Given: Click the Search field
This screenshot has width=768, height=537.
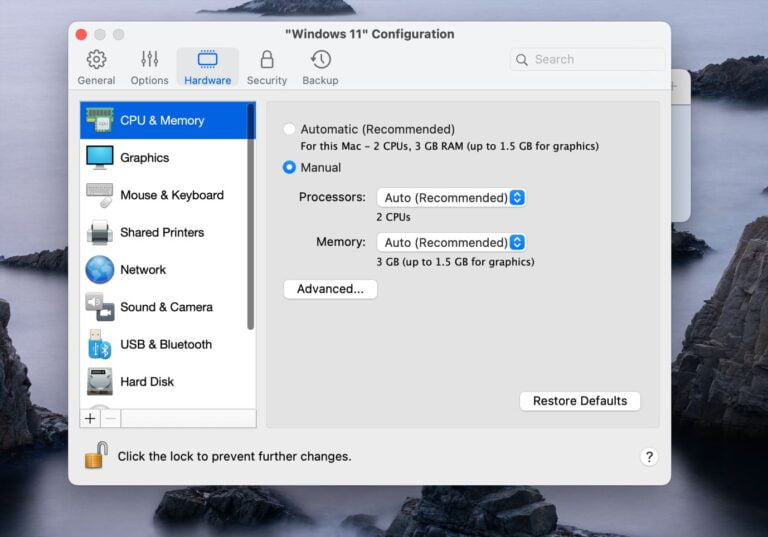Looking at the screenshot, I should [x=588, y=59].
